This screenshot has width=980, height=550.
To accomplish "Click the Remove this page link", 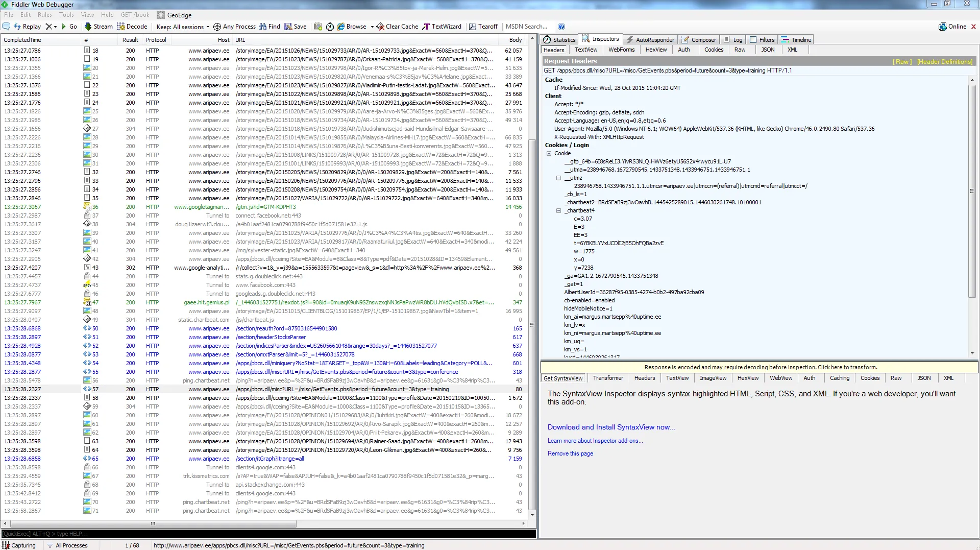I will [x=570, y=453].
